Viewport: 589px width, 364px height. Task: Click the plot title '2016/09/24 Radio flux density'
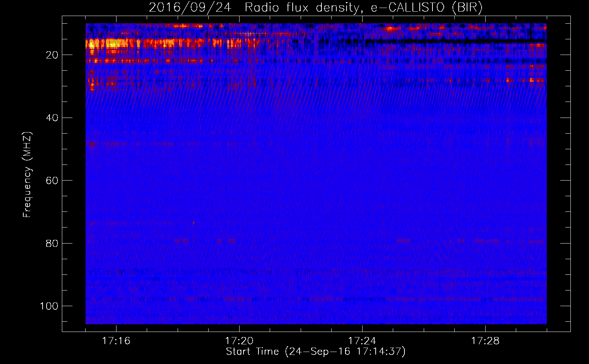[x=316, y=8]
